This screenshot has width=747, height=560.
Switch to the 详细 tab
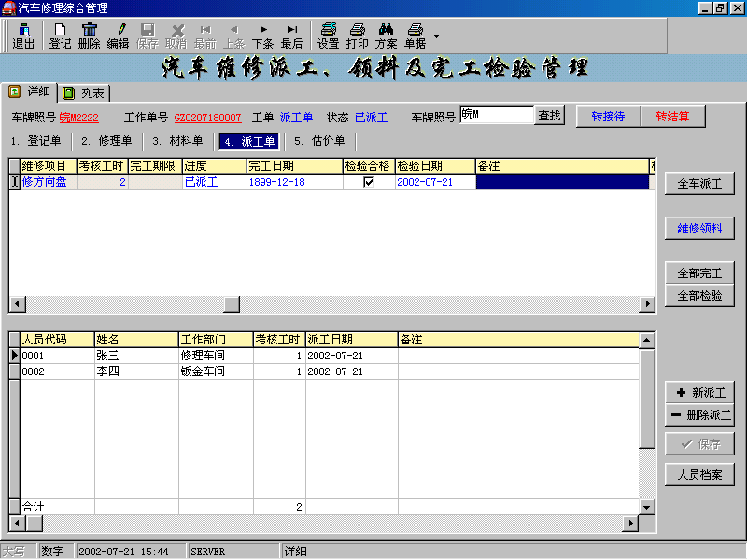[32, 91]
